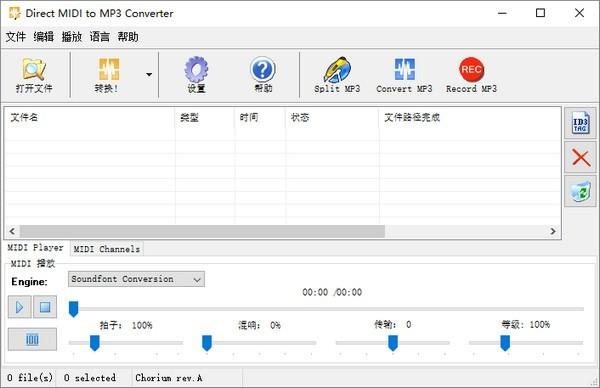This screenshot has height=388, width=600.
Task: Click the 00:00 /00:00 time display
Action: 332,292
